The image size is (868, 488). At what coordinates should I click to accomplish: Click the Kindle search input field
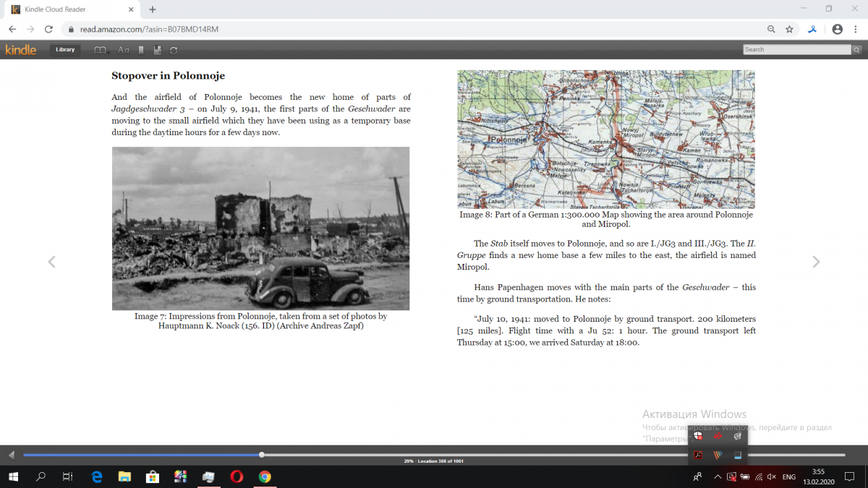point(796,50)
